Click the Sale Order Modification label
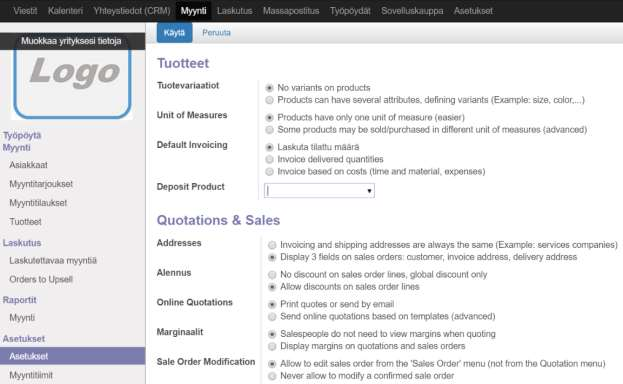Screen dimensions: 623x384 [x=206, y=362]
